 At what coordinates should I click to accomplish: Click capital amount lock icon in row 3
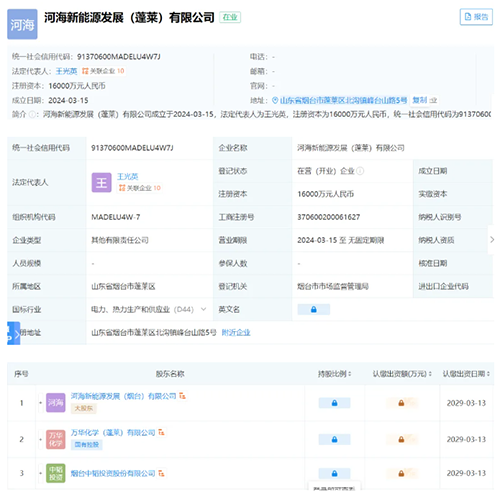pos(401,474)
